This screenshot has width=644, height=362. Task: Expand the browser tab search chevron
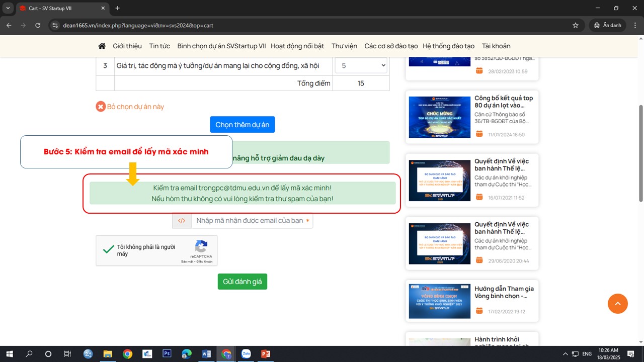pyautogui.click(x=8, y=8)
